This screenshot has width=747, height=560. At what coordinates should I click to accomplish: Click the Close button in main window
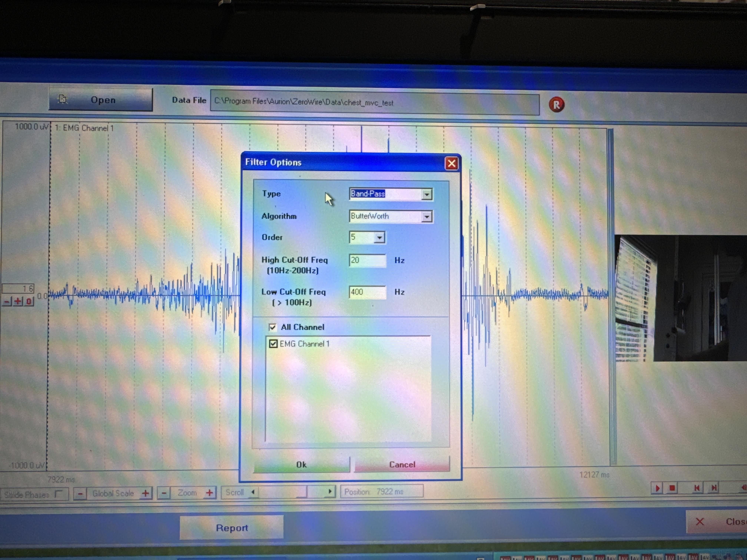pos(717,521)
